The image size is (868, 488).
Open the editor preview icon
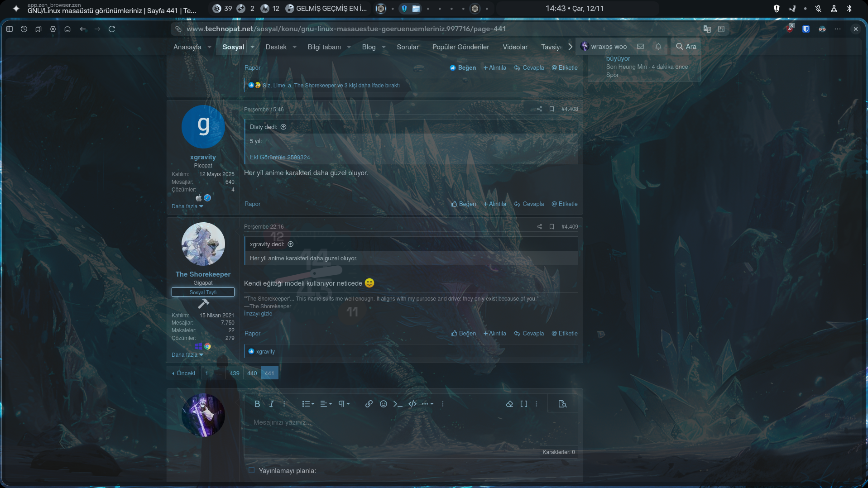pyautogui.click(x=562, y=404)
